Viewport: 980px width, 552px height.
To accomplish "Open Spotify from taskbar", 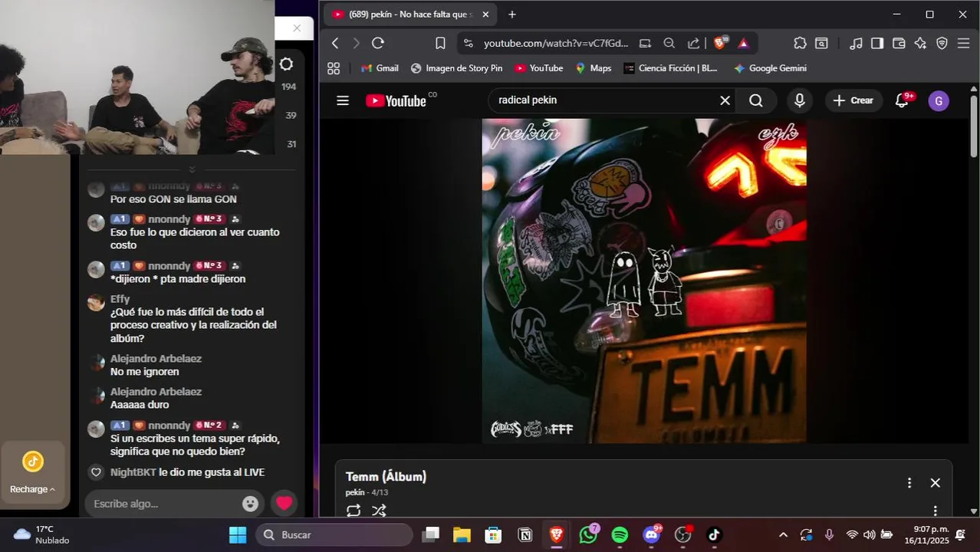I will point(620,534).
